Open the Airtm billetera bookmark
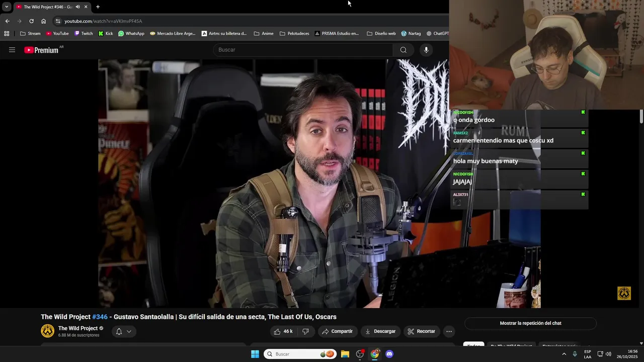 coord(224,34)
